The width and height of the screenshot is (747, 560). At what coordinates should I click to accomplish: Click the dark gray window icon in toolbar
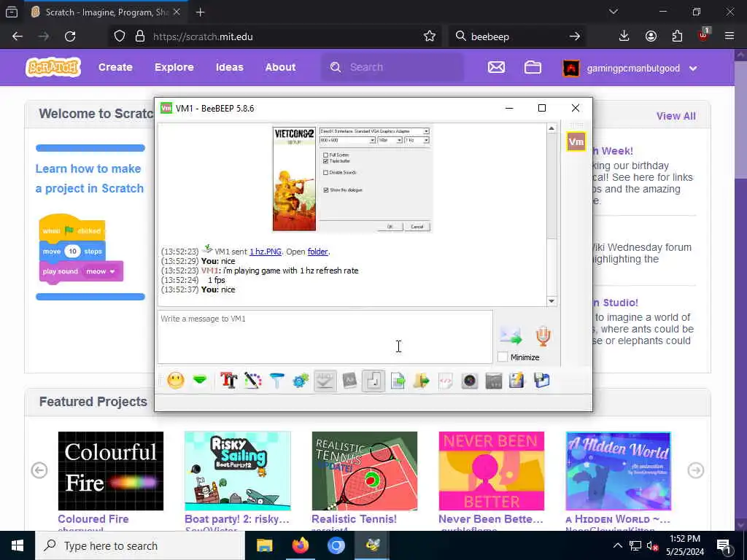494,381
